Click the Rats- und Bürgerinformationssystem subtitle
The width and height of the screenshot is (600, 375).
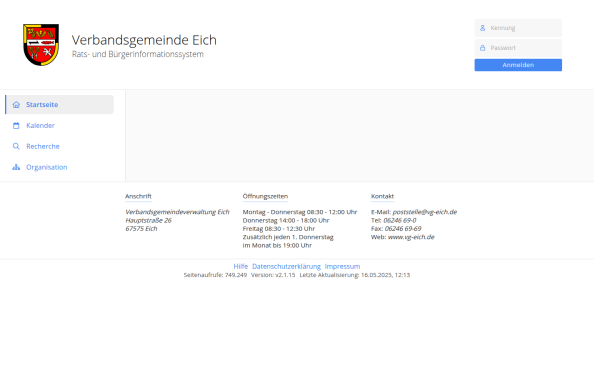pyautogui.click(x=138, y=54)
